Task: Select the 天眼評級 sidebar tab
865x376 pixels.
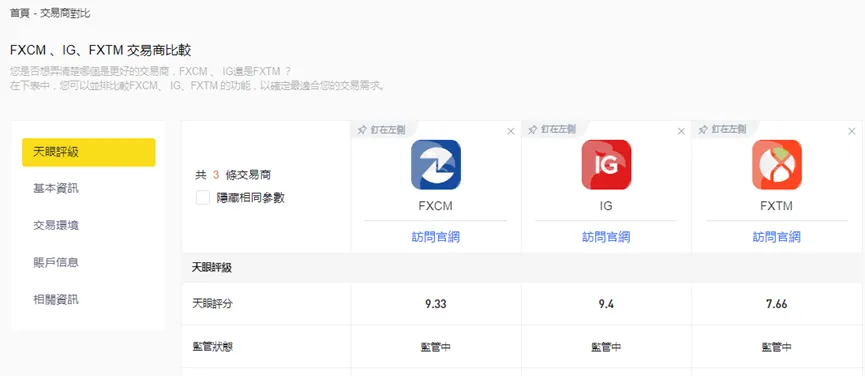Action: tap(89, 152)
